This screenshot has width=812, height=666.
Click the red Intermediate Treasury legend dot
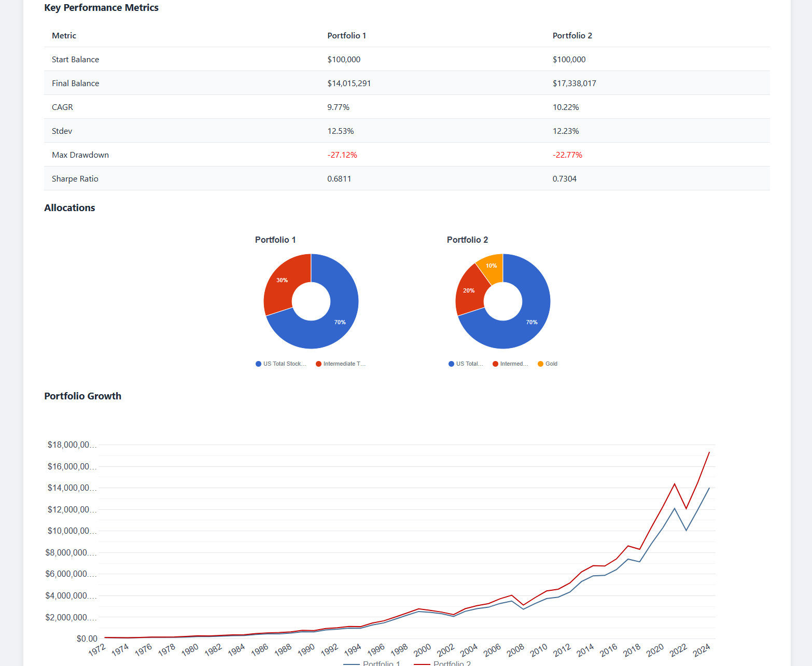pyautogui.click(x=318, y=364)
